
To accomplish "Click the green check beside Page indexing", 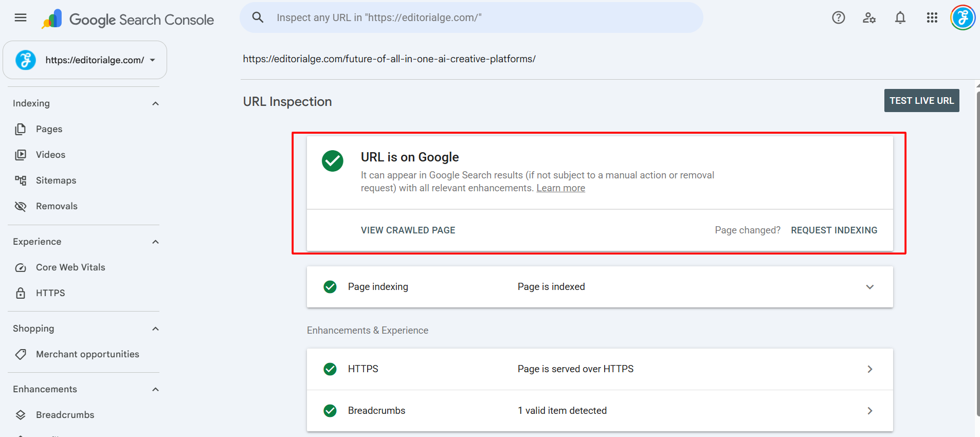I will click(330, 287).
